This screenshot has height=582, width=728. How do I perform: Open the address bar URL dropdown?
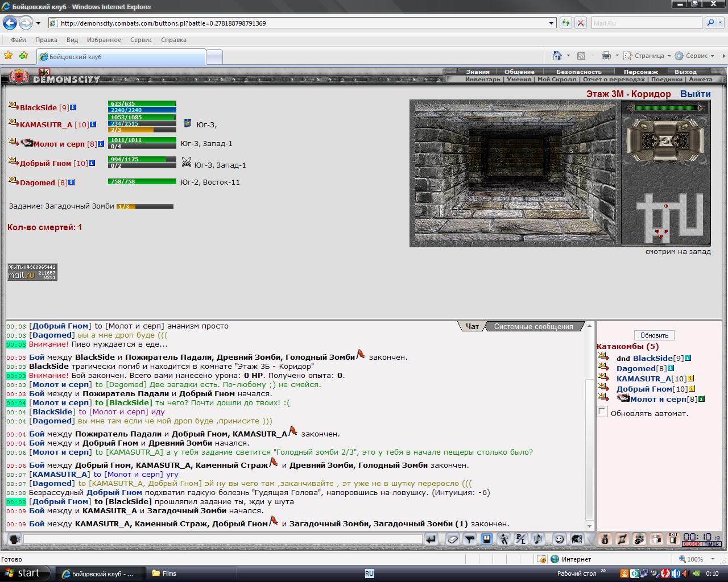[551, 23]
